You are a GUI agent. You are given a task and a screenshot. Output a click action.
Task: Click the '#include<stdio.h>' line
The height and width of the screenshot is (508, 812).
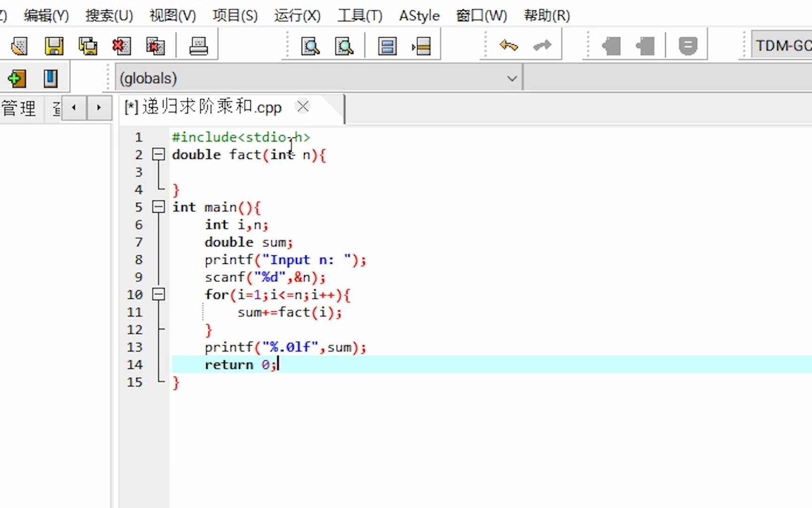click(x=241, y=137)
